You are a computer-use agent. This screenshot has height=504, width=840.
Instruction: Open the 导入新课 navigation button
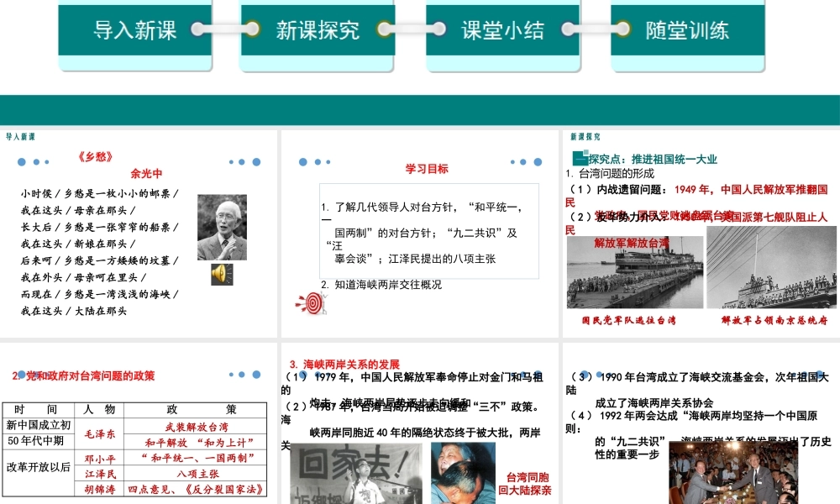(135, 31)
